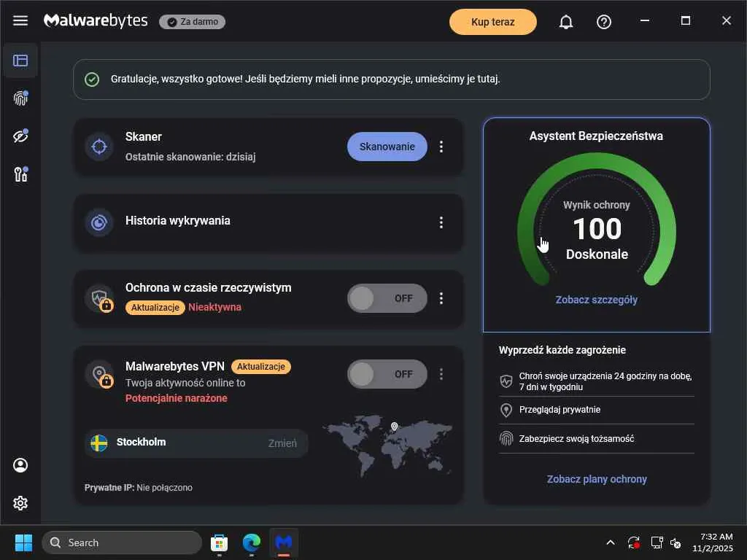Open Microsoft Store from taskbar
This screenshot has height=560, width=747.
[219, 542]
